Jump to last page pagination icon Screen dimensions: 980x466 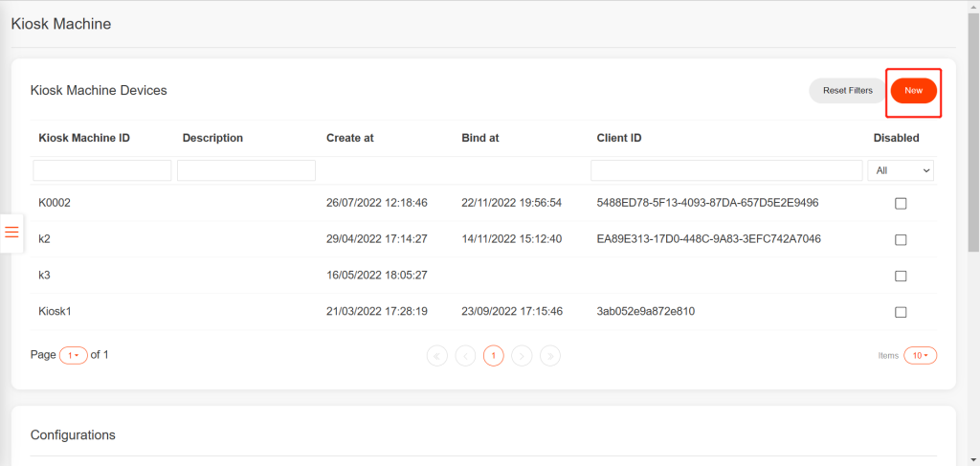click(x=550, y=355)
